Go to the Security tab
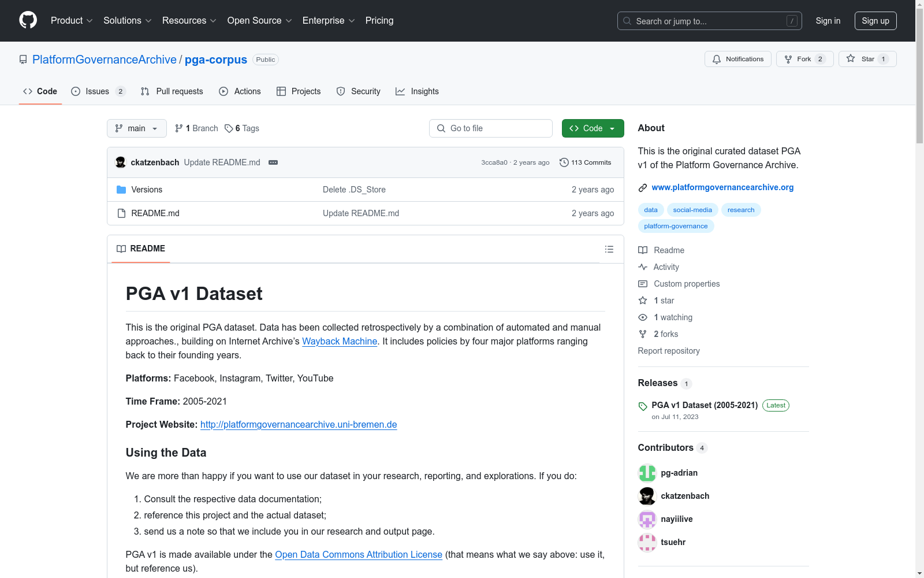 (x=358, y=91)
